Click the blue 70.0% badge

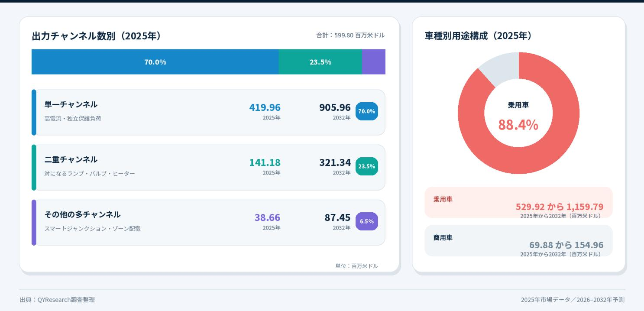point(367,111)
